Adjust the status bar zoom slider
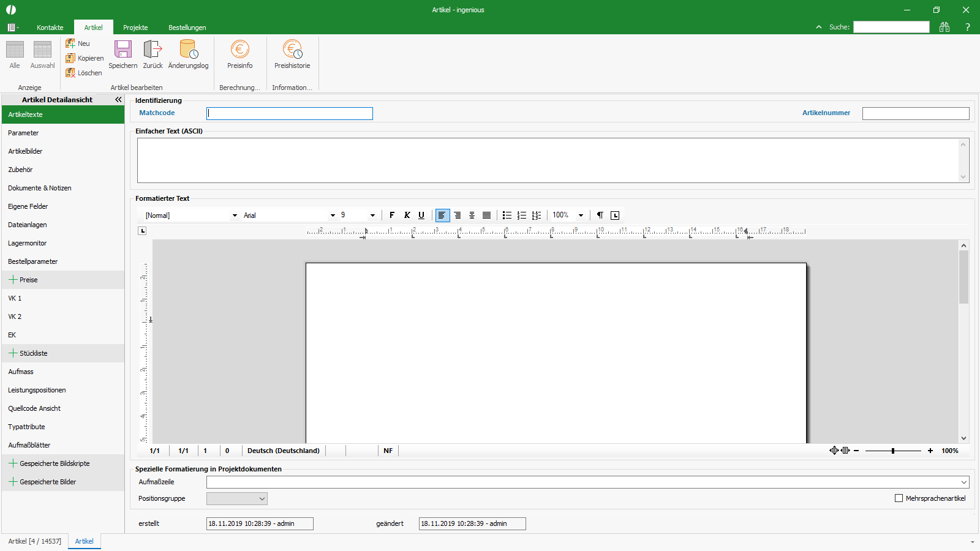Viewport: 980px width, 551px height. coord(893,451)
